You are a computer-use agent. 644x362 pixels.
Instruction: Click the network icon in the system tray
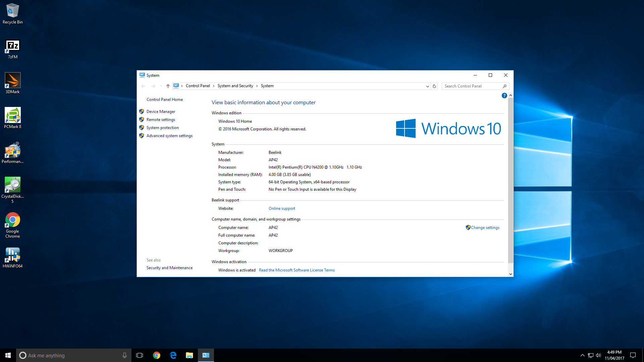coord(591,355)
